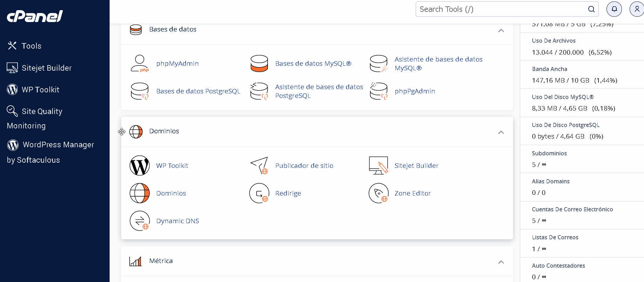Viewport: 644px width, 282px height.
Task: Click the Auto Contestadores statistic label
Action: pyautogui.click(x=558, y=266)
